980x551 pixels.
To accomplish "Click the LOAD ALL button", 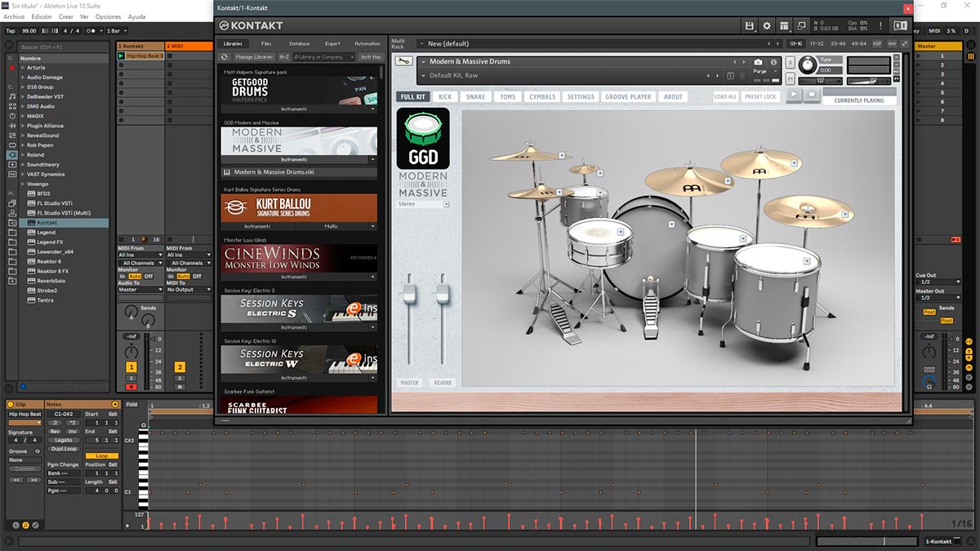I will (725, 97).
